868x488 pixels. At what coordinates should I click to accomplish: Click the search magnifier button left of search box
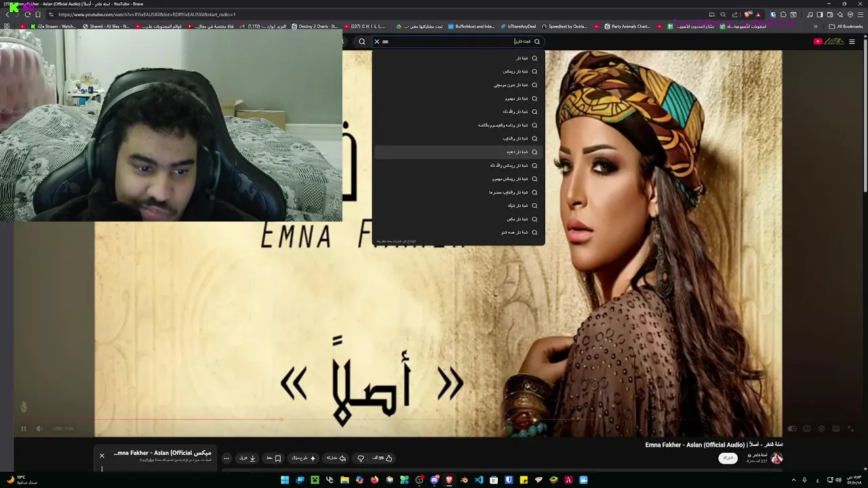click(x=362, y=41)
